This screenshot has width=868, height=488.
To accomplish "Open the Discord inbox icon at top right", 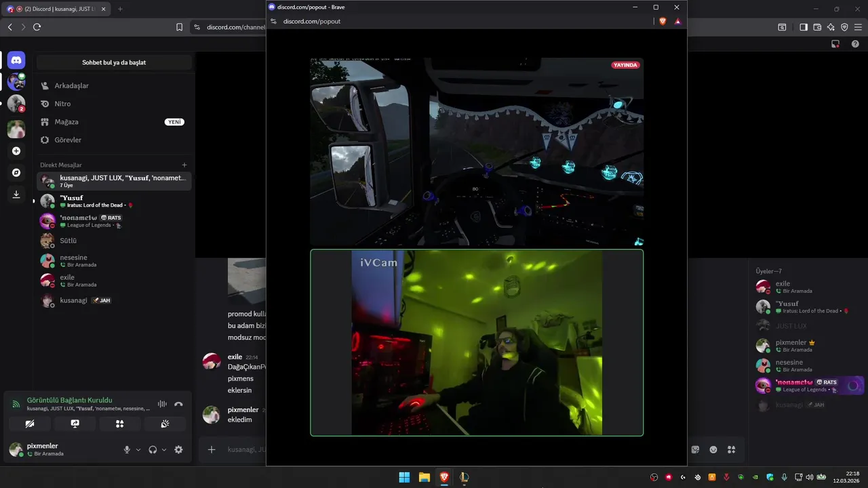I will tap(836, 44).
